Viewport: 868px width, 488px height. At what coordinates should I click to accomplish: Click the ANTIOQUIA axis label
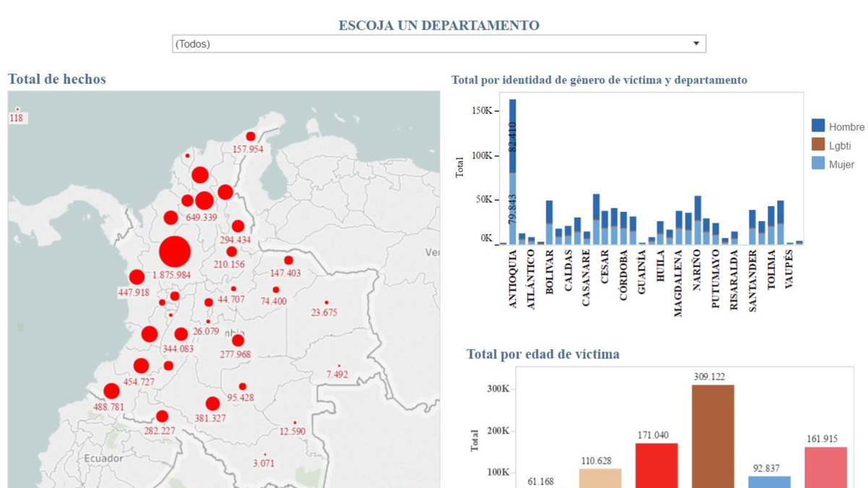coord(513,280)
